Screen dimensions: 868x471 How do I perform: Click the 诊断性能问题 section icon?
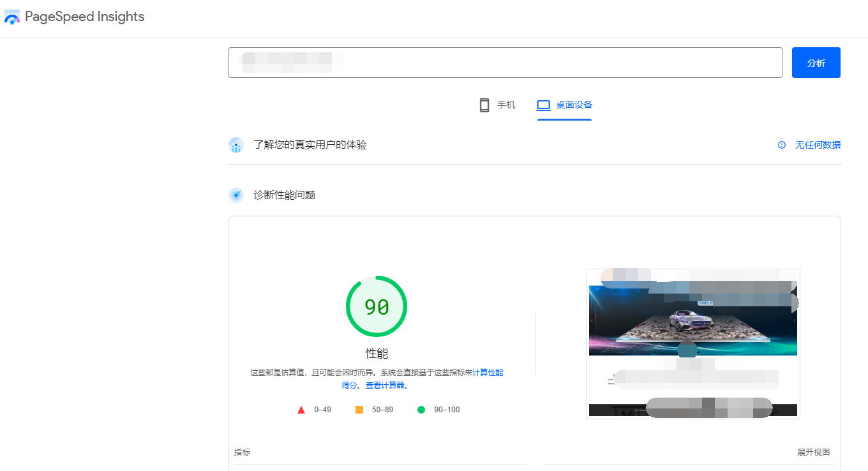(236, 195)
